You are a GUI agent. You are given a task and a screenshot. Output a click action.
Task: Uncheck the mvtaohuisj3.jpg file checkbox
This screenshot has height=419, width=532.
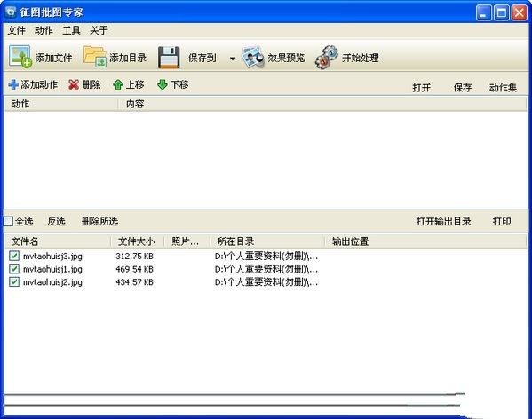coord(14,256)
